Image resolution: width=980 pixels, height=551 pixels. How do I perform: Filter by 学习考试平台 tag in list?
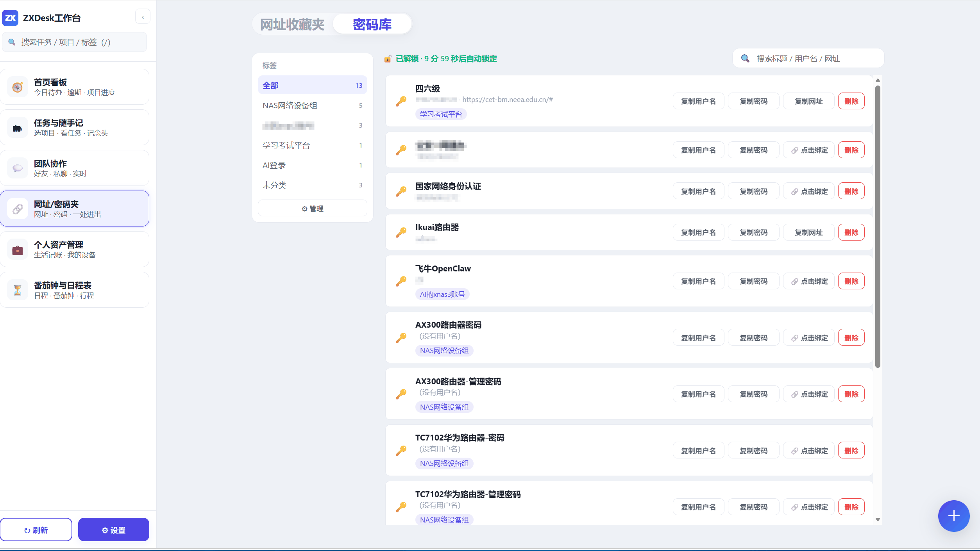click(313, 145)
